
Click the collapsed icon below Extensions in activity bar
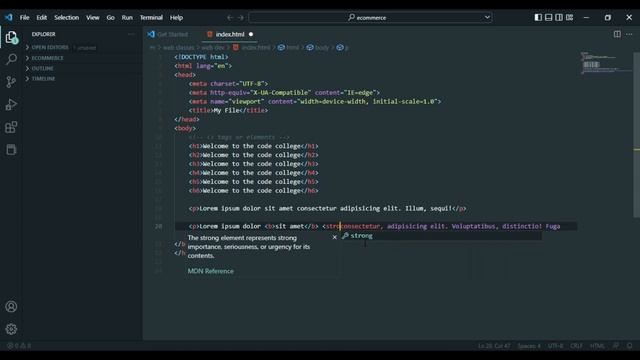pos(11,149)
